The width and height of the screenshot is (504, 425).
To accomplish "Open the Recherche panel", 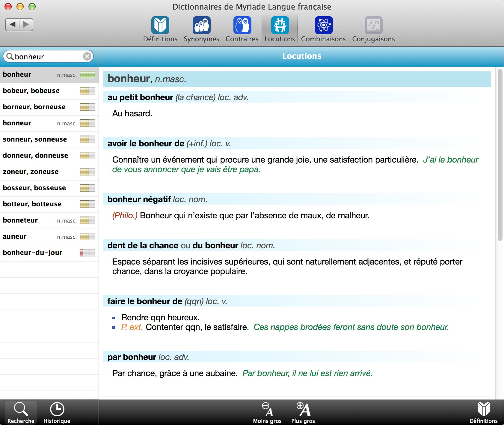I will point(21,413).
